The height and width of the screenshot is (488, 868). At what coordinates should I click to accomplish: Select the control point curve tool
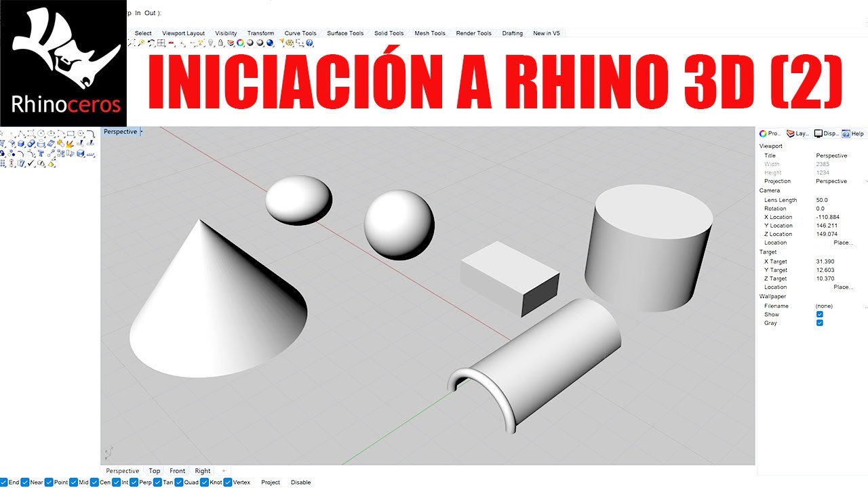click(31, 134)
